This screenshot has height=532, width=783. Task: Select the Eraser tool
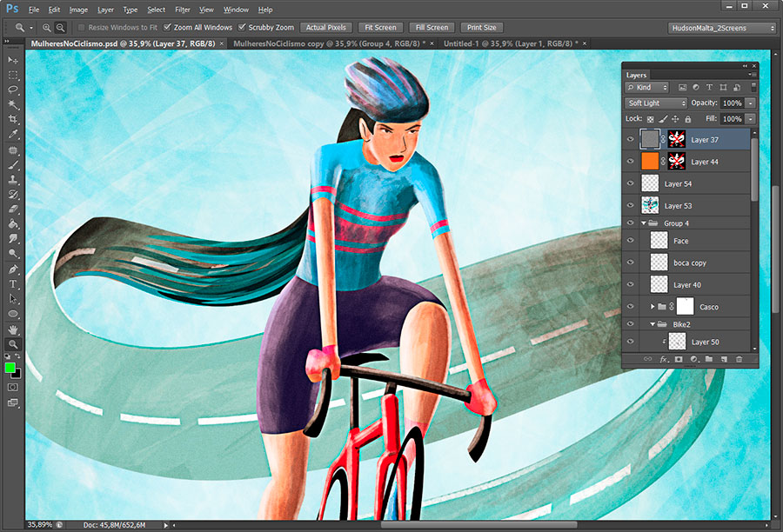point(13,209)
